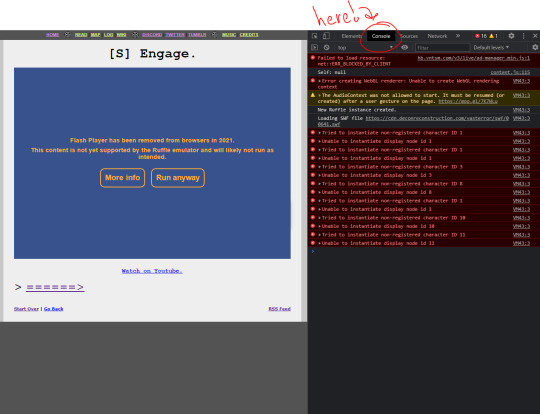Open the SWF file URL in Loading SWF row
The width and height of the screenshot is (540, 414).
[x=437, y=118]
